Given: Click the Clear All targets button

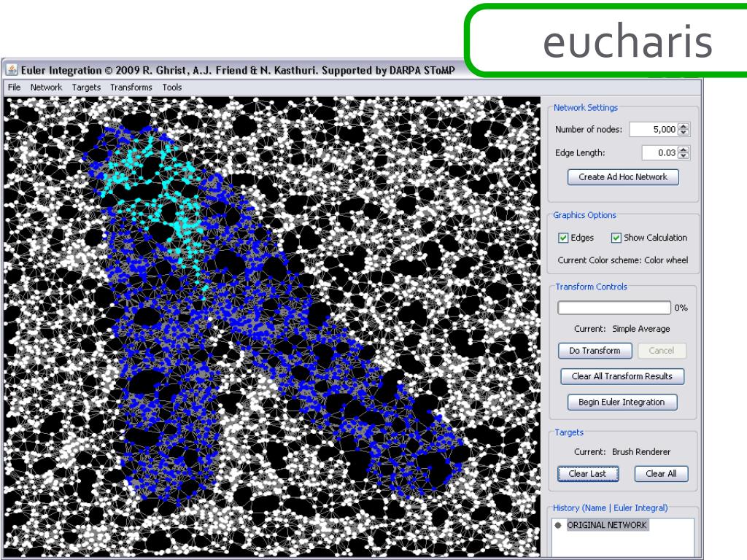Looking at the screenshot, I should [x=661, y=474].
